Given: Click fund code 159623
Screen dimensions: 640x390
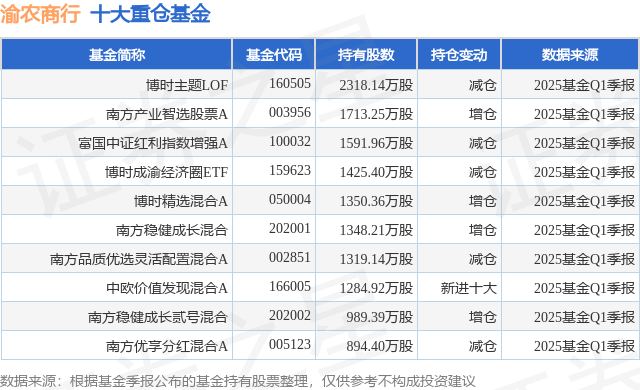Looking at the screenshot, I should [290, 170].
